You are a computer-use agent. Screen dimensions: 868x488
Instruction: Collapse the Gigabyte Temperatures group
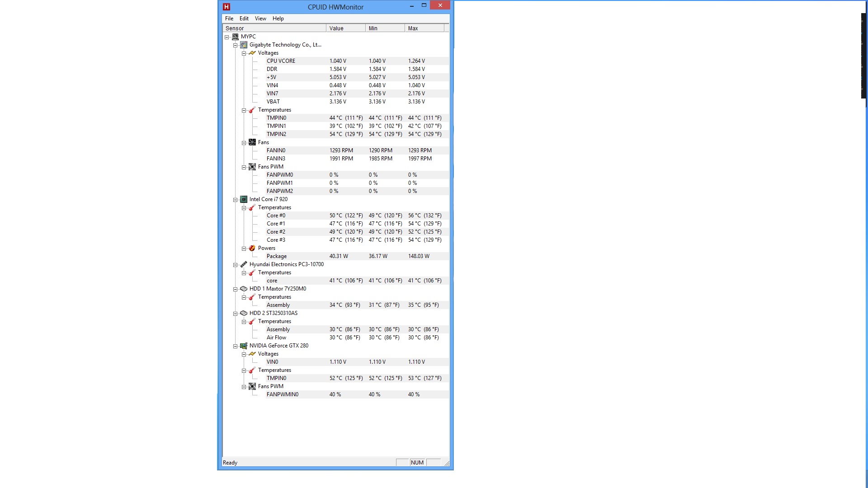pos(244,110)
